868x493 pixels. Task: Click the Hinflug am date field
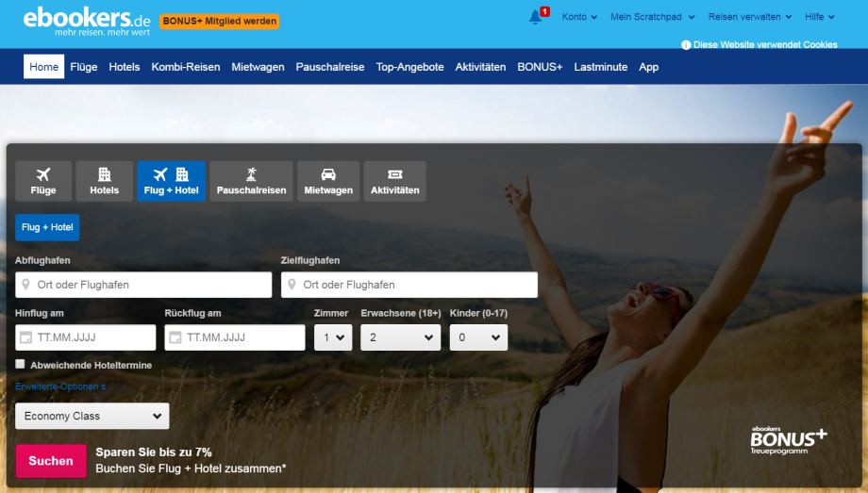point(85,337)
